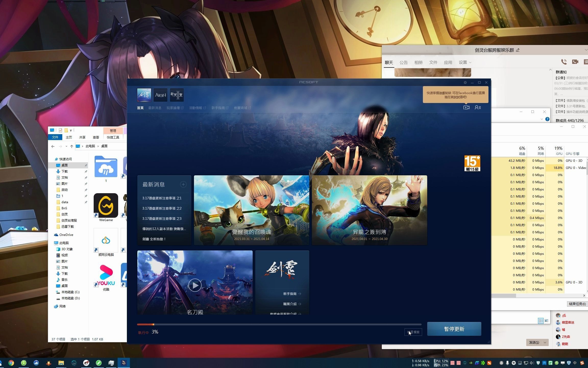Image resolution: width=588 pixels, height=368 pixels.
Task: Select 快速访问 in Explorer tree
Action: [66, 159]
